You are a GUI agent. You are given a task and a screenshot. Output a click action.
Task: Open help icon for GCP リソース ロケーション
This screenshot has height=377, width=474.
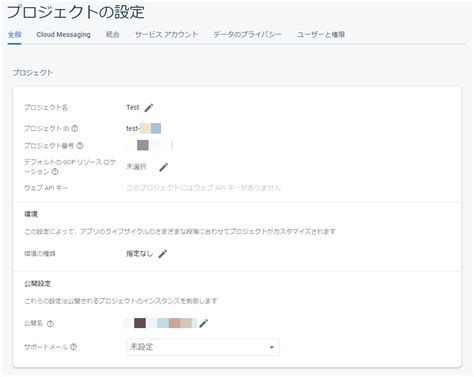(x=55, y=172)
